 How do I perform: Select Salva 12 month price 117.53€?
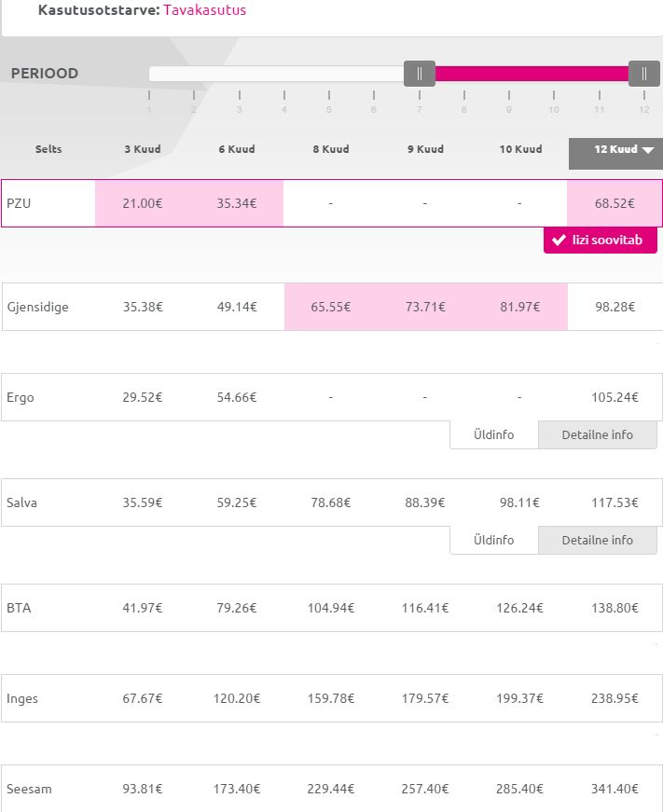[x=615, y=502]
